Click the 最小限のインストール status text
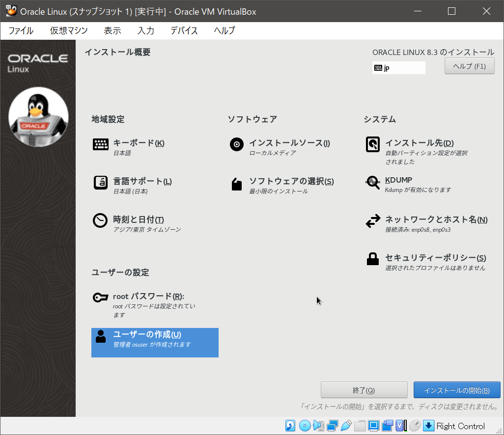 point(279,191)
